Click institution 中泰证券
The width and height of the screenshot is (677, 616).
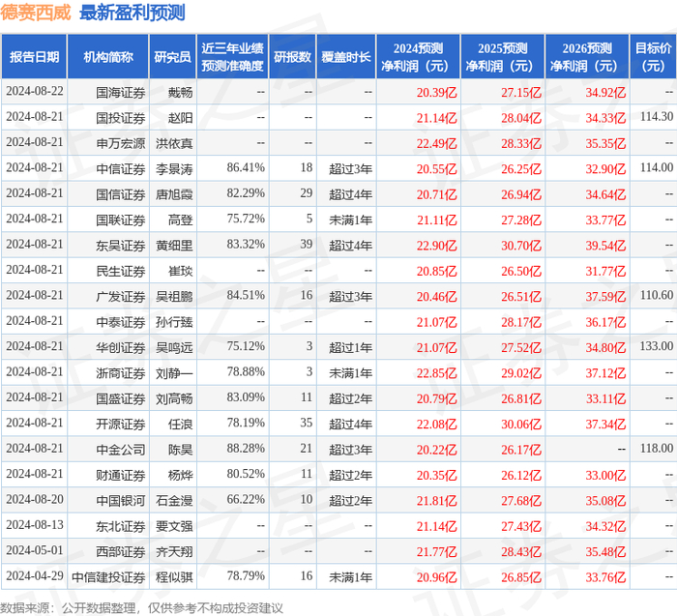tap(121, 322)
